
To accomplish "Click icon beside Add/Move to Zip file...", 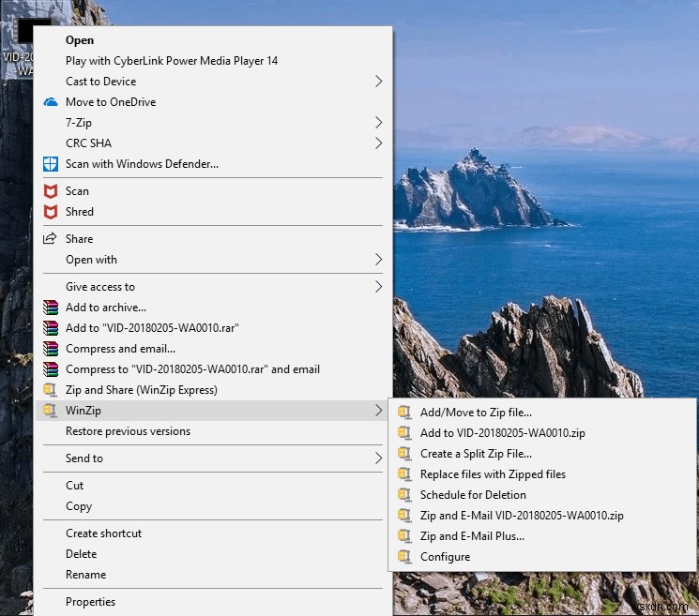I will 404,413.
